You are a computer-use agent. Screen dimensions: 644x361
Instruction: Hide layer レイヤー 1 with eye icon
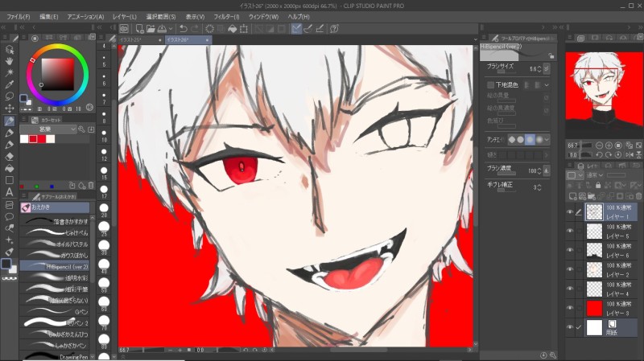[x=570, y=212]
